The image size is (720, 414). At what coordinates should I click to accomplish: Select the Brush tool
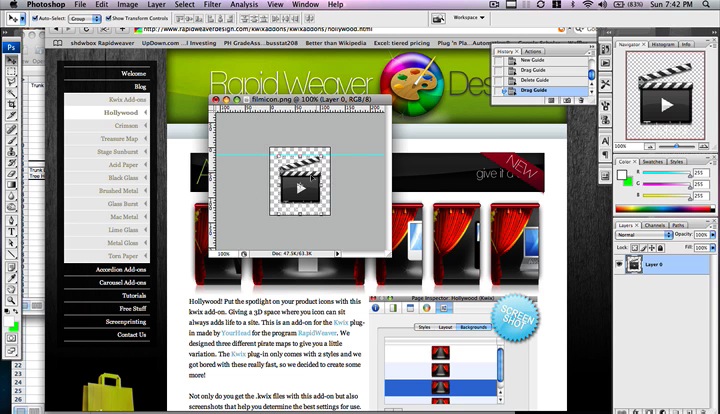(11, 140)
